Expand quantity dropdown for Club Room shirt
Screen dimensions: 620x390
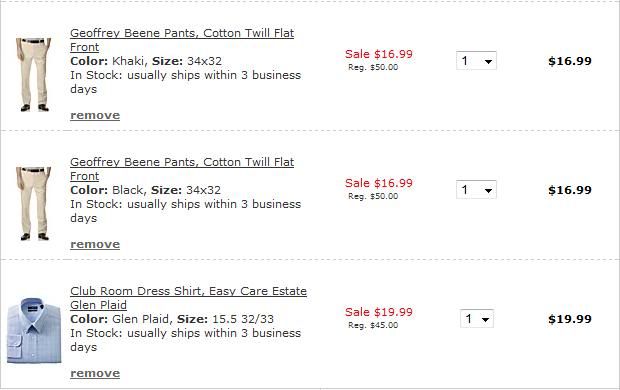click(x=477, y=319)
